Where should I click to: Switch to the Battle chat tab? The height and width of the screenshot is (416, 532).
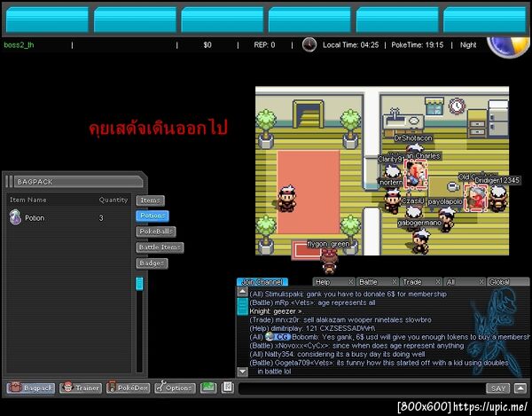tap(374, 282)
